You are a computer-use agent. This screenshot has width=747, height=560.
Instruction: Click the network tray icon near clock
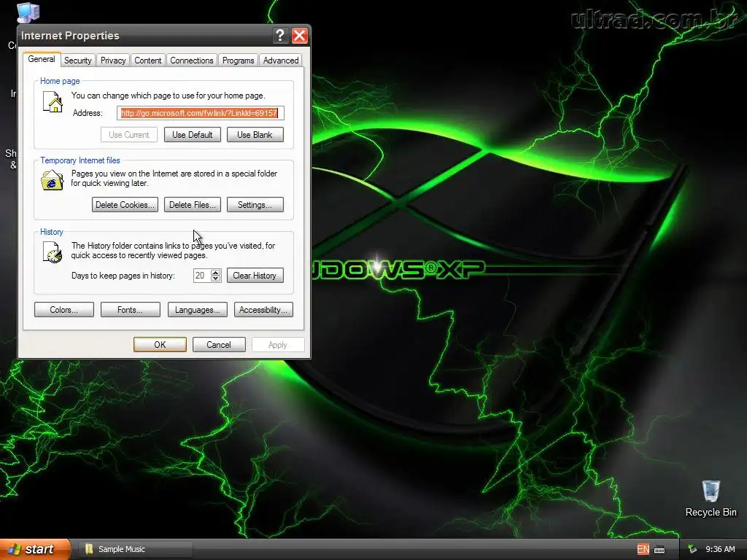click(692, 549)
